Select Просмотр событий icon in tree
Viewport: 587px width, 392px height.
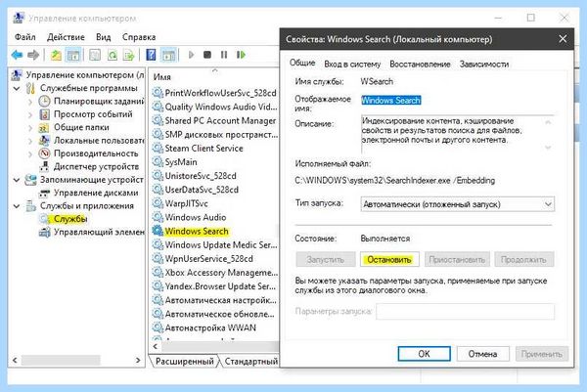(44, 114)
